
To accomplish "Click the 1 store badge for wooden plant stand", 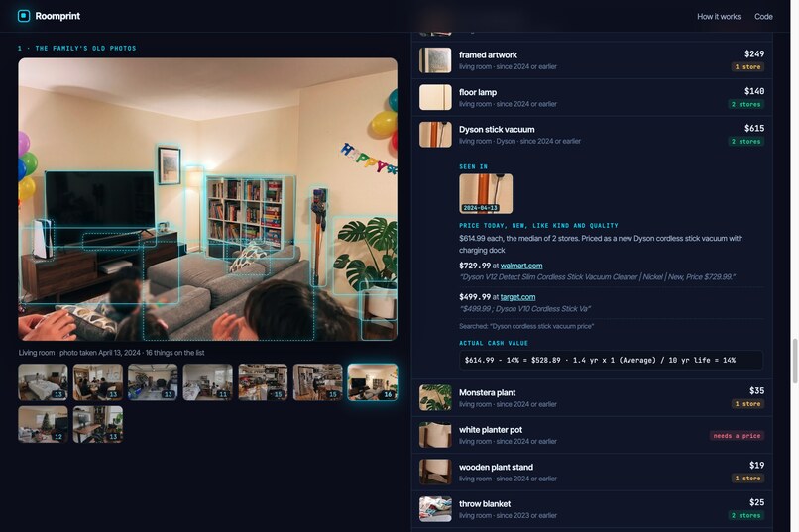I will [x=747, y=479].
